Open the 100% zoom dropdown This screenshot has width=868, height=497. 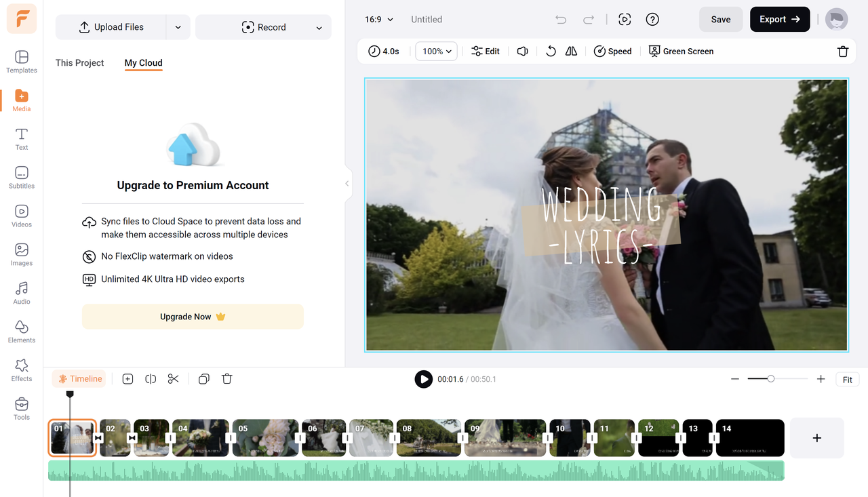coord(437,51)
